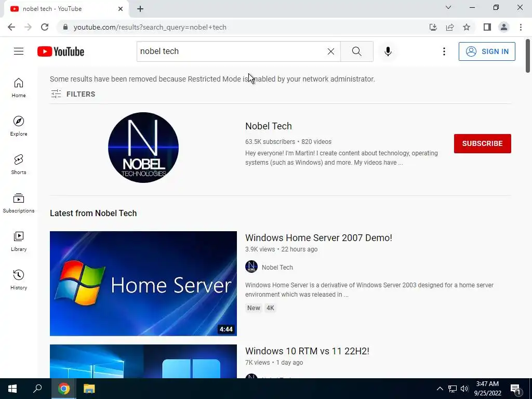Open the volume tray icon
532x399 pixels.
pyautogui.click(x=464, y=389)
